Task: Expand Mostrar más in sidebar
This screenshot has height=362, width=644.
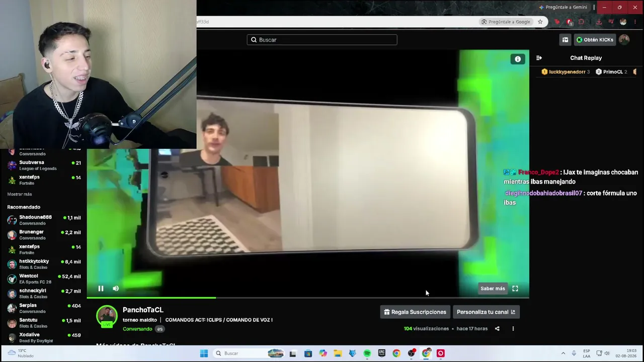Action: click(20, 194)
